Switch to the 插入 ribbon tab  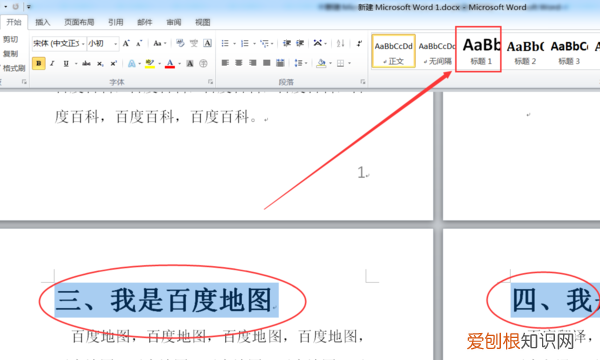pyautogui.click(x=42, y=22)
